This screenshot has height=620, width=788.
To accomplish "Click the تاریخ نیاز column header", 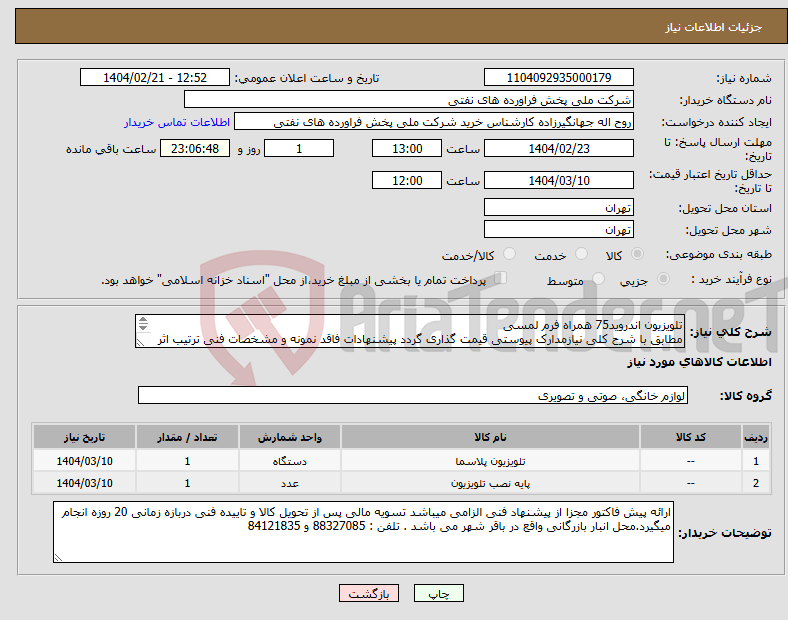I will tap(84, 437).
